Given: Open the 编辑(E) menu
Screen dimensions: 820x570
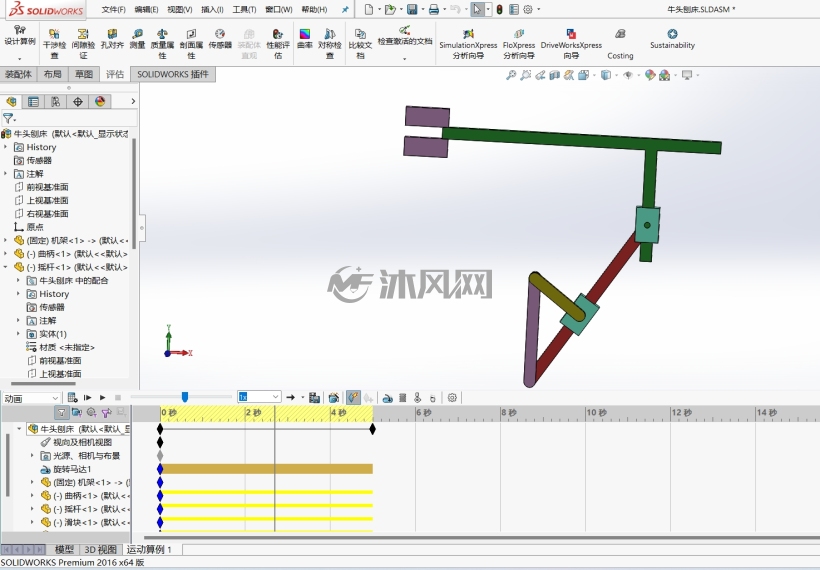Looking at the screenshot, I should click(x=146, y=9).
